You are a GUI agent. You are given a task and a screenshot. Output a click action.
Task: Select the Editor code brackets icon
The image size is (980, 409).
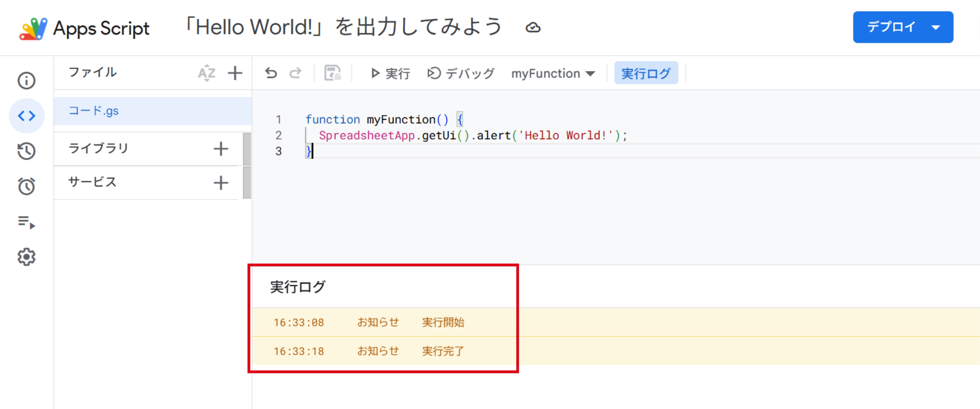pyautogui.click(x=26, y=116)
